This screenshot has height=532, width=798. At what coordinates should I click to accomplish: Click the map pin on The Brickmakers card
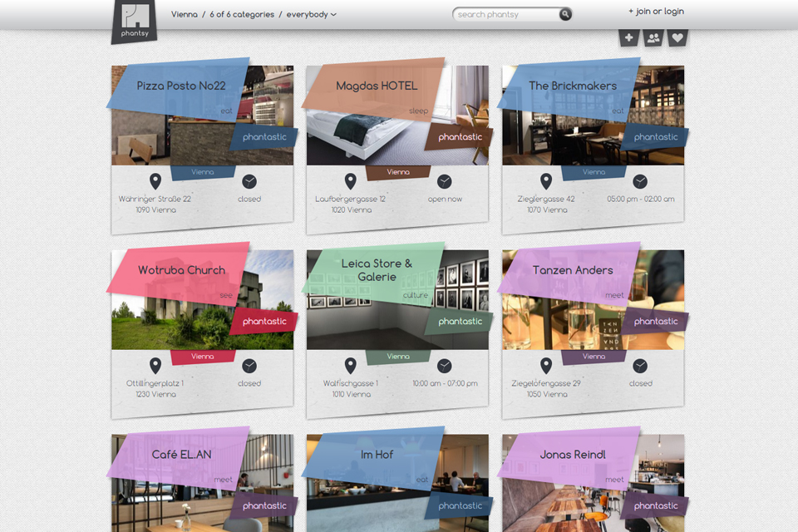(546, 181)
